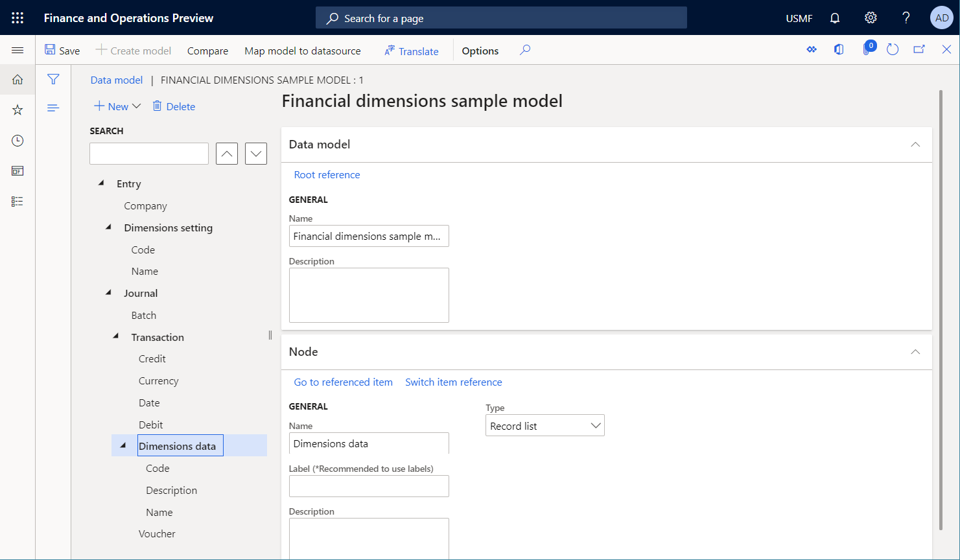Viewport: 960px width, 560px height.
Task: Select Voucher node in the tree
Action: (157, 533)
